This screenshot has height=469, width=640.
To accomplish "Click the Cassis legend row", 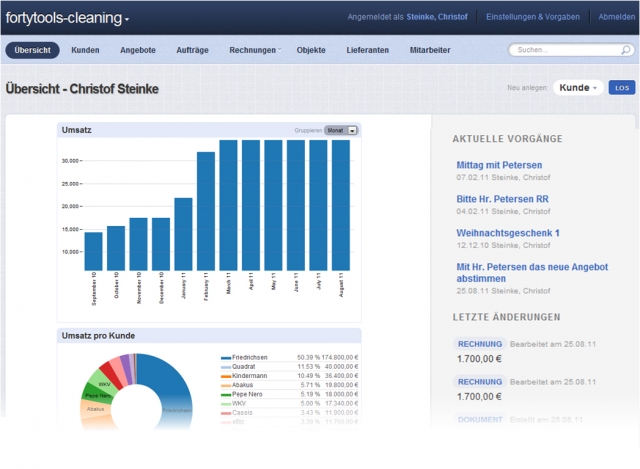I will (x=289, y=413).
